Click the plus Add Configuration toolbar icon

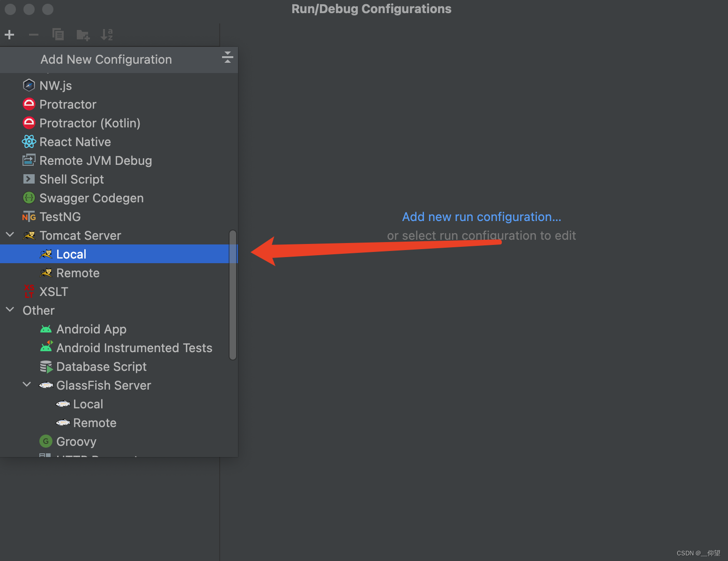coord(9,35)
